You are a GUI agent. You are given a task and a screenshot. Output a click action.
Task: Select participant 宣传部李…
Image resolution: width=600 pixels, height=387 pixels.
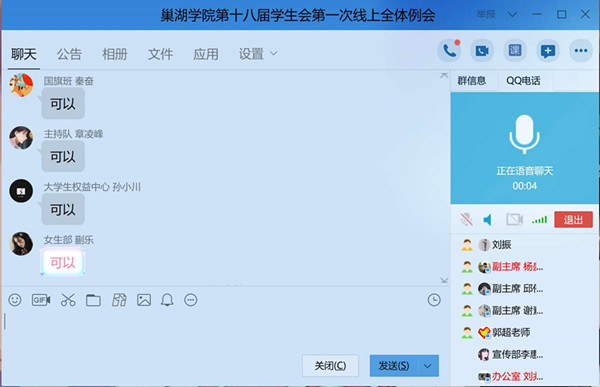coord(525,354)
